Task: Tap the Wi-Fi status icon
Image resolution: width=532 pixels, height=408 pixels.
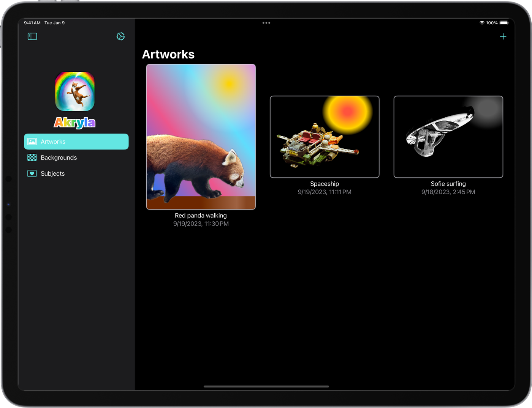Action: 482,23
